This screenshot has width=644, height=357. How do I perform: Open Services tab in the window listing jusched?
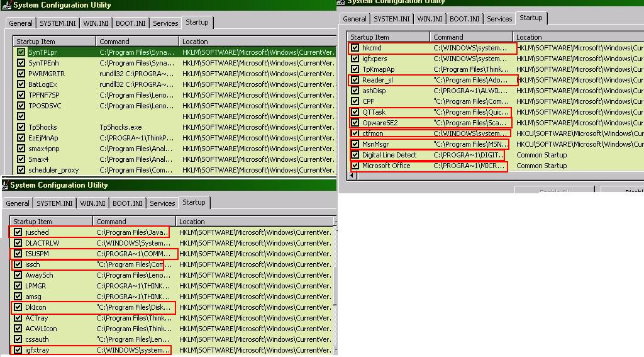pos(162,203)
